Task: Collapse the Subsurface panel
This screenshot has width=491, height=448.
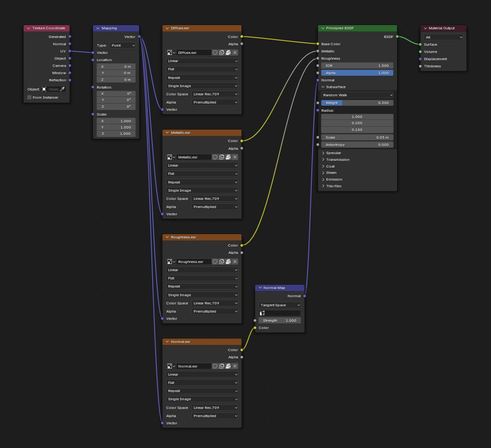Action: (323, 87)
